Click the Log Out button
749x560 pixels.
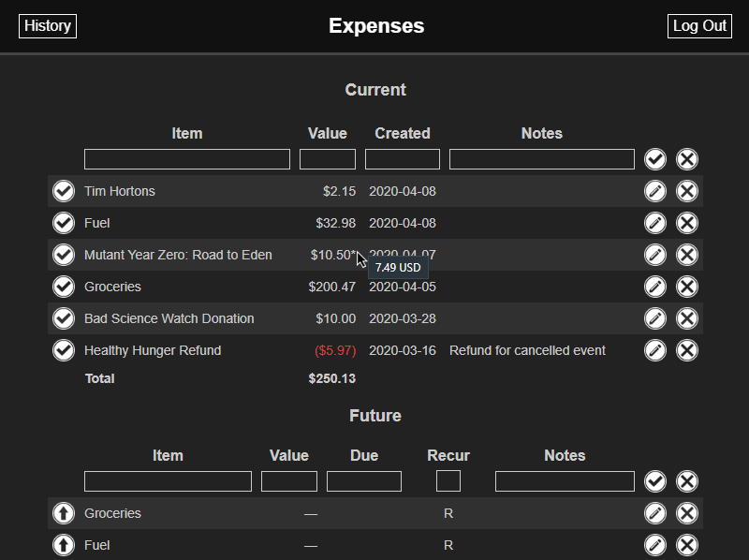click(699, 26)
